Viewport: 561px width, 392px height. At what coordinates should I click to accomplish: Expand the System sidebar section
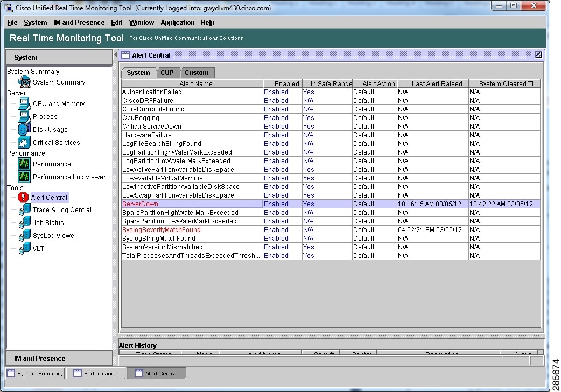click(59, 57)
